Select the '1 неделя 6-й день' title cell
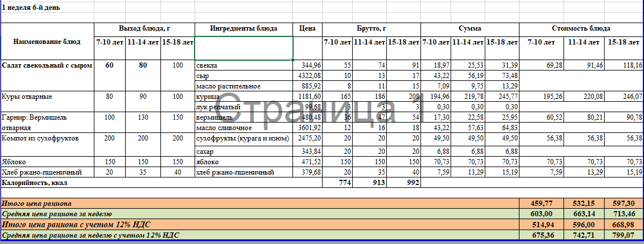Screen dimensions: 644x244 29,8
